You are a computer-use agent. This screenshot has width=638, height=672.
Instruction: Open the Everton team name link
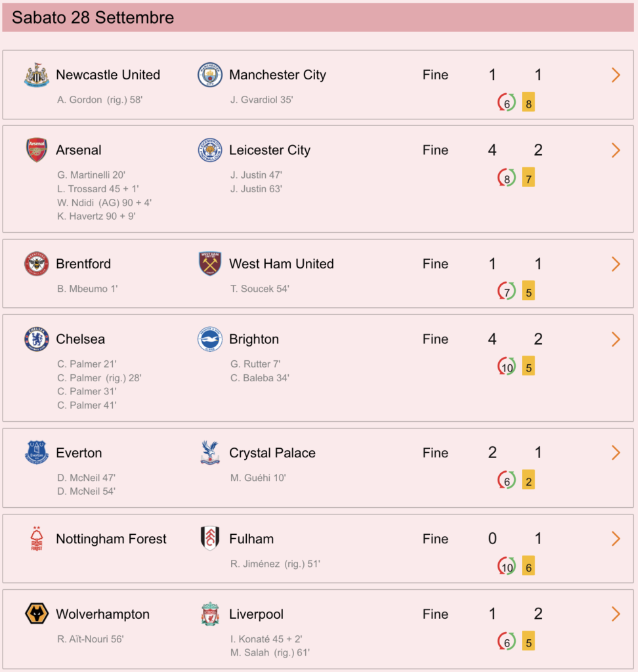click(79, 453)
